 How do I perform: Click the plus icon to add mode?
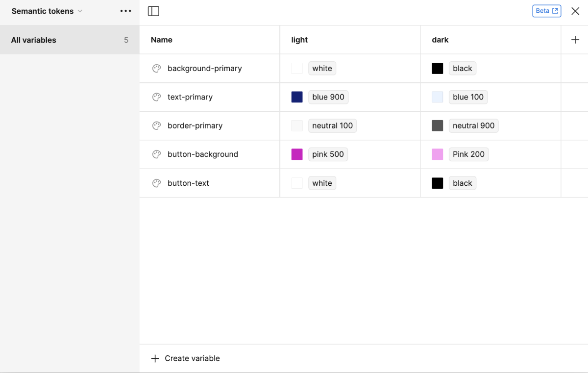575,40
